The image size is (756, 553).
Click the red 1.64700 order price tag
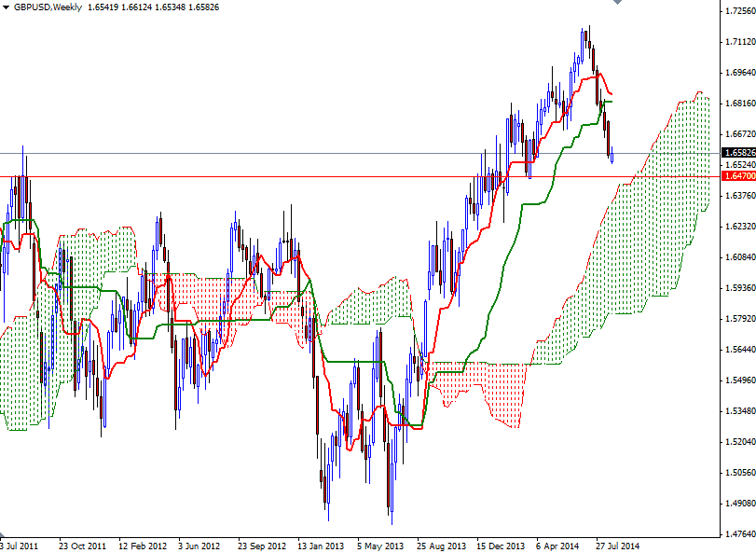click(x=735, y=174)
